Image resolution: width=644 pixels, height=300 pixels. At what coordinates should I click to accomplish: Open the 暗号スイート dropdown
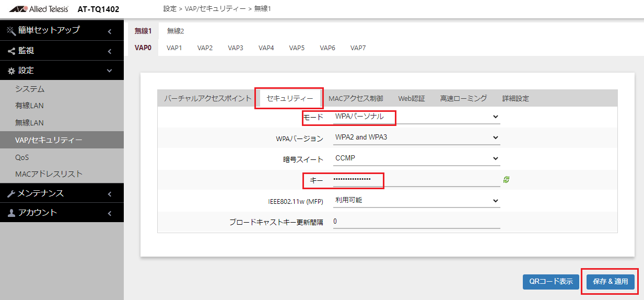[416, 158]
